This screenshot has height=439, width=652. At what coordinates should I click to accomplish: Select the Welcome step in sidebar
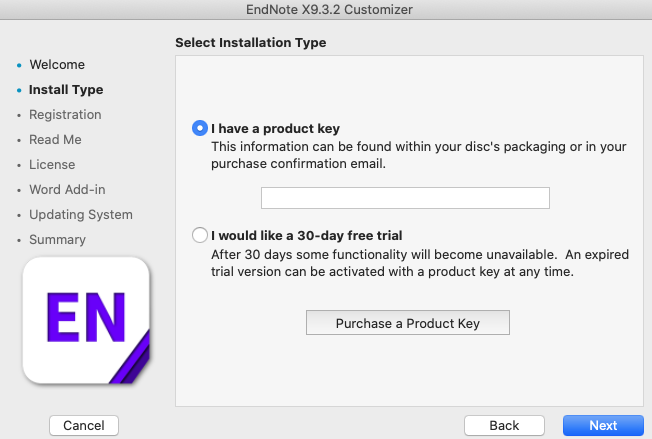click(x=57, y=64)
